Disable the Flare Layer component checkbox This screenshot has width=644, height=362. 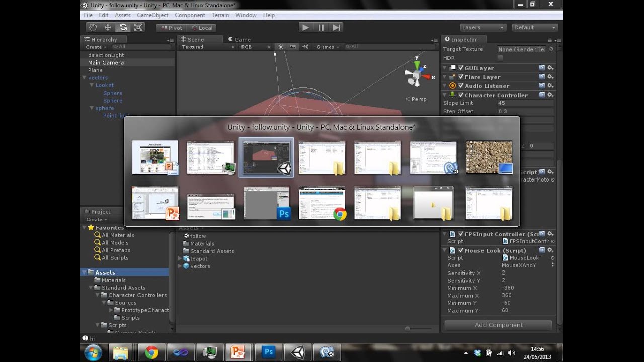click(x=461, y=77)
